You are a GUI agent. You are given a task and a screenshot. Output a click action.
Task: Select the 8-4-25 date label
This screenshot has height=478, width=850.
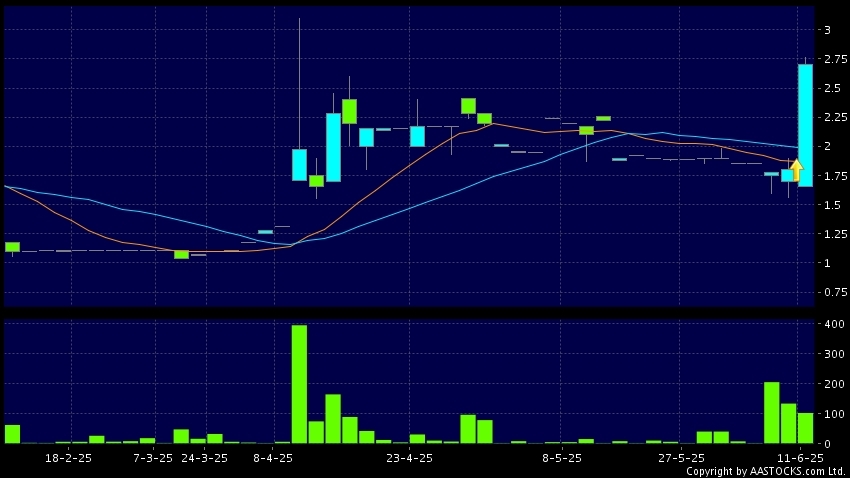click(273, 458)
